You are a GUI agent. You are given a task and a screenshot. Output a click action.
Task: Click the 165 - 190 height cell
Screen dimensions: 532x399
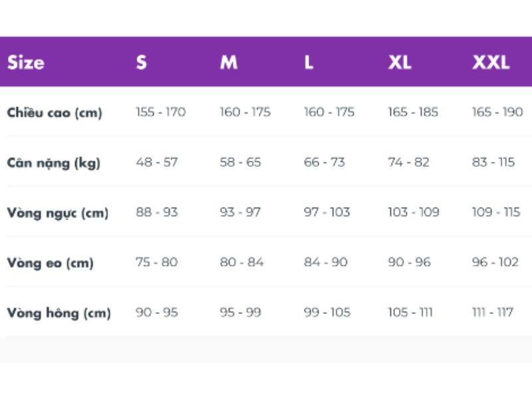(x=497, y=112)
